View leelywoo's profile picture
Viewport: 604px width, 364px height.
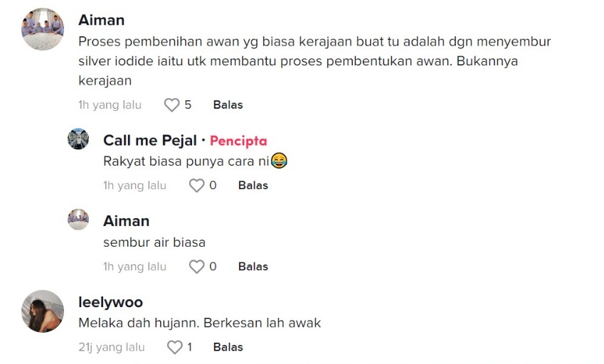[43, 311]
